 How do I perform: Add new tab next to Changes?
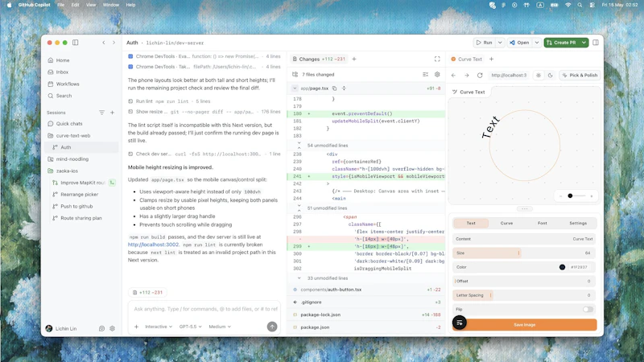(354, 59)
